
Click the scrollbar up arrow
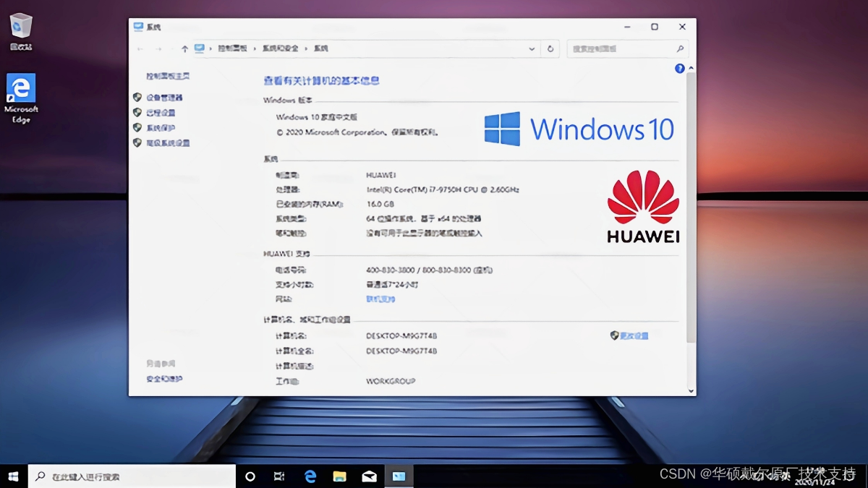[x=692, y=68]
